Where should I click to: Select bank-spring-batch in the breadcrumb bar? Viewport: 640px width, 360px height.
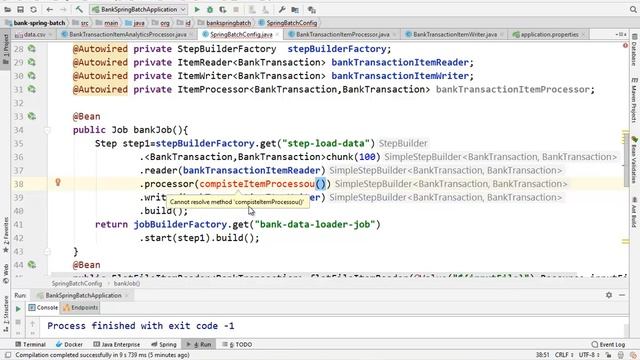pos(35,23)
